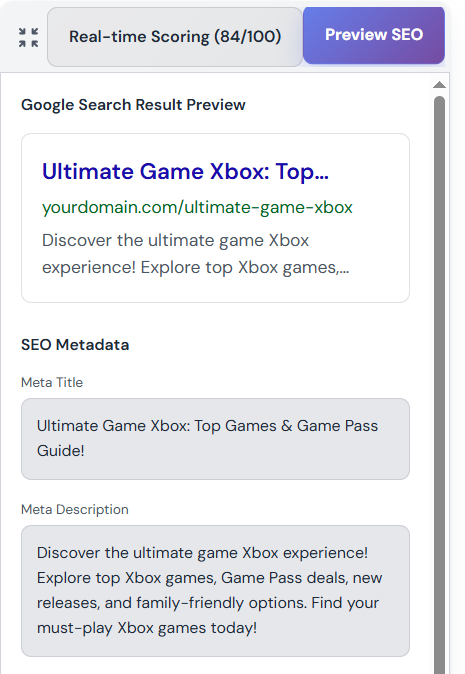
Task: Click the vertical scrollbar thumb
Action: pos(439,383)
